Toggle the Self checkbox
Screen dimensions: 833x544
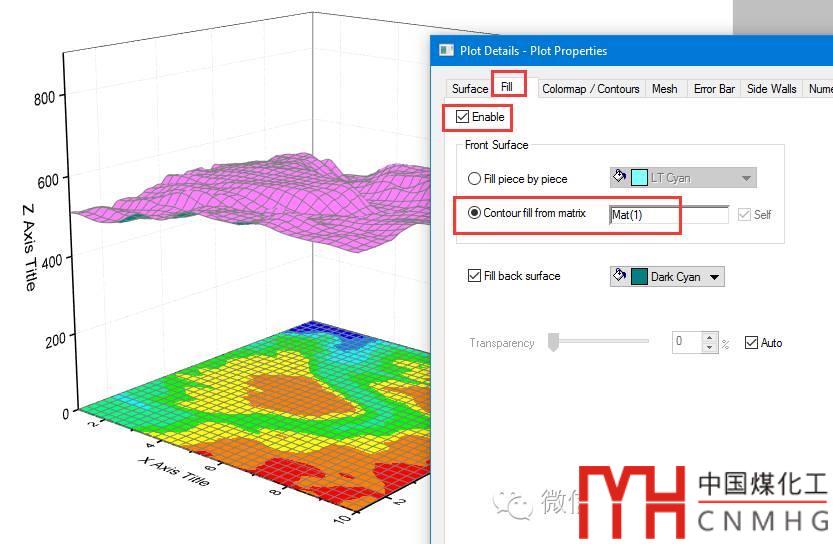click(744, 215)
